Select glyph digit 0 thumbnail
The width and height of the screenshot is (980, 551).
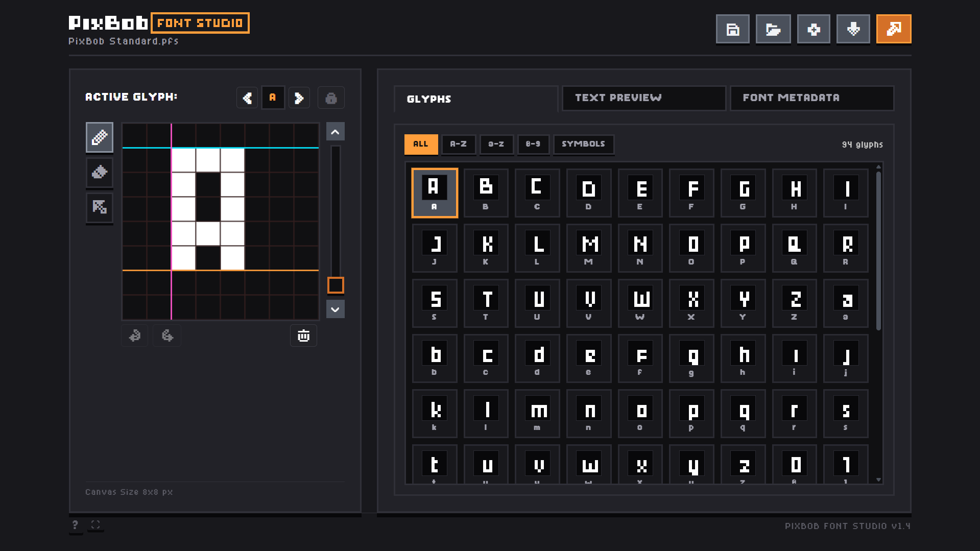click(x=795, y=464)
